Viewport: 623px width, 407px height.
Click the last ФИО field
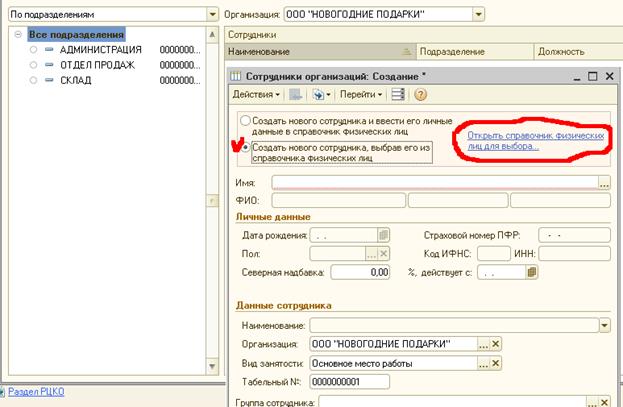coord(560,200)
